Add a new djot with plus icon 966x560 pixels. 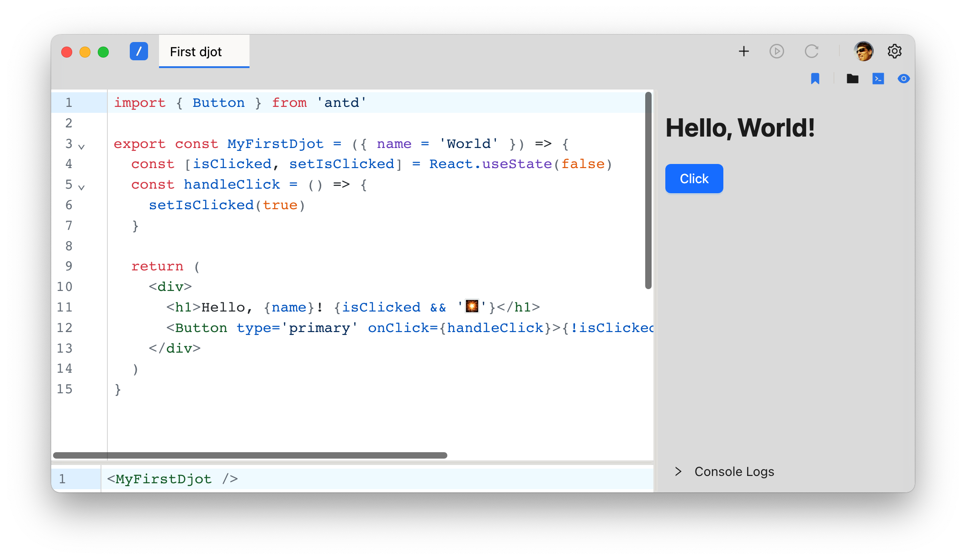(x=743, y=51)
